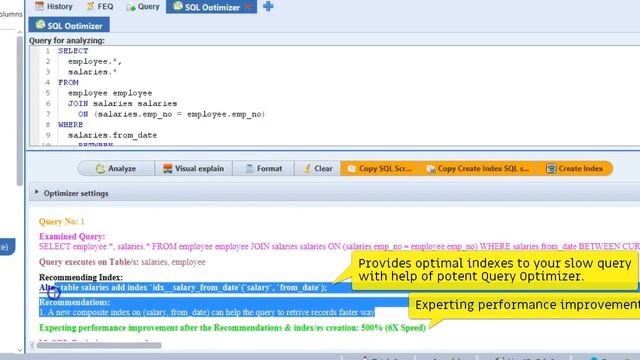
Task: Click line 'employee employee' in editor
Action: pyautogui.click(x=110, y=93)
